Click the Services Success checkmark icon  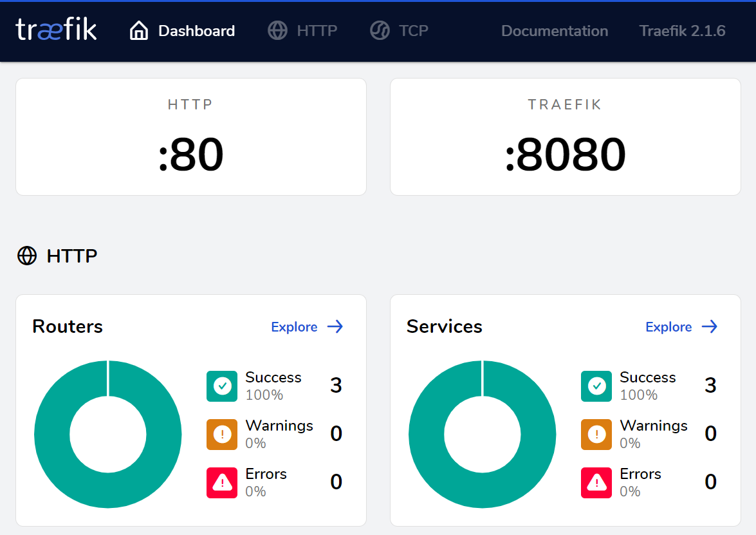point(596,386)
